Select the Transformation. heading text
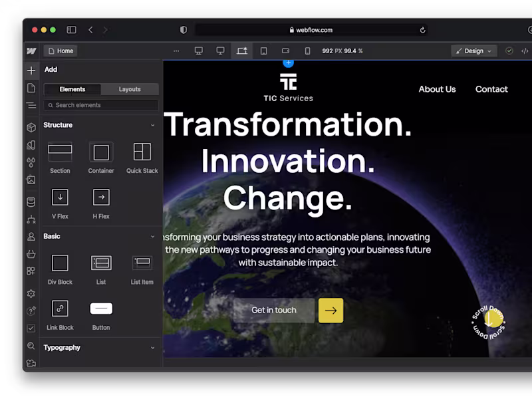The image size is (532, 399). coord(287,124)
